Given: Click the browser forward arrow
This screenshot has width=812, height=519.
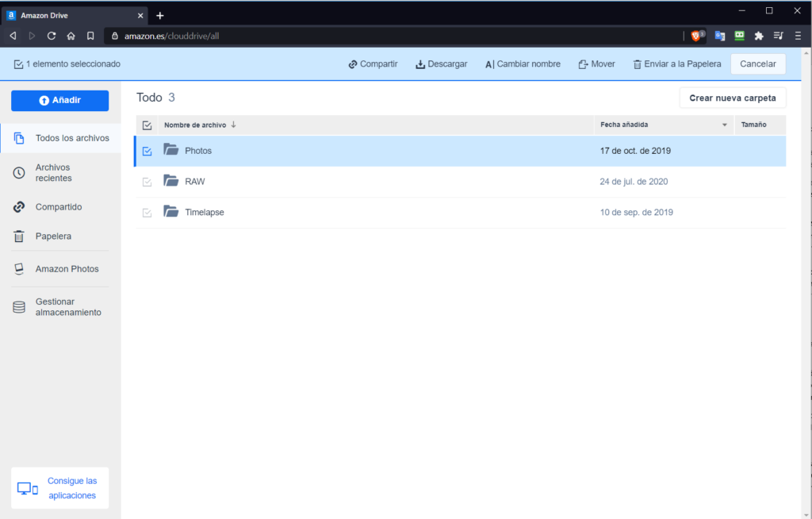Looking at the screenshot, I should coord(32,36).
